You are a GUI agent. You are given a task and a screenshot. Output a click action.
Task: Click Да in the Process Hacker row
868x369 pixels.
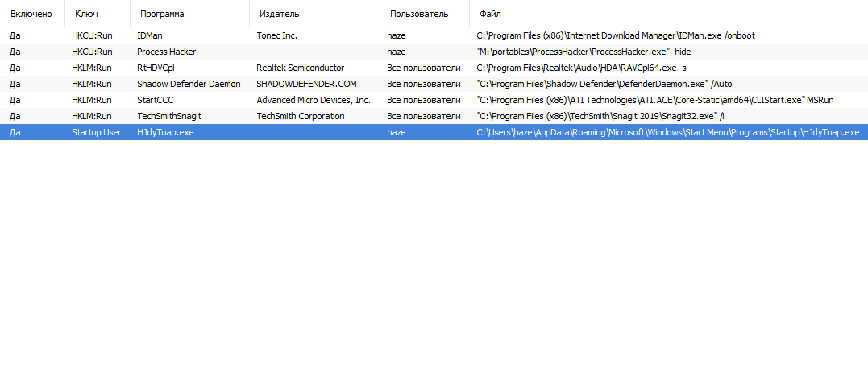pyautogui.click(x=15, y=52)
